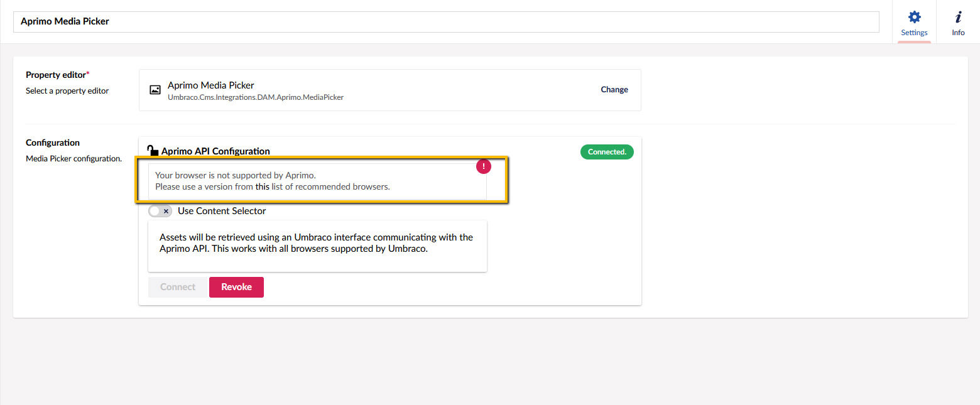The height and width of the screenshot is (405, 980).
Task: Open the Settings tab
Action: (914, 23)
